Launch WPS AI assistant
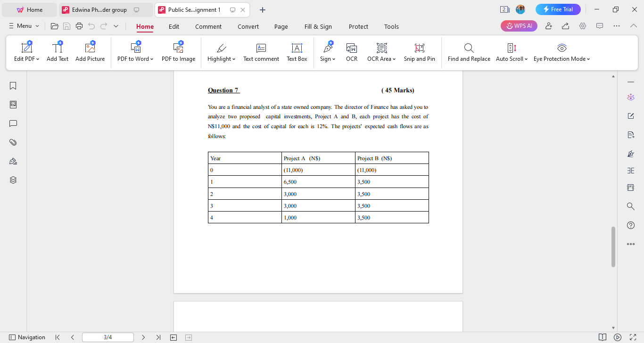This screenshot has height=343, width=644. point(519,26)
